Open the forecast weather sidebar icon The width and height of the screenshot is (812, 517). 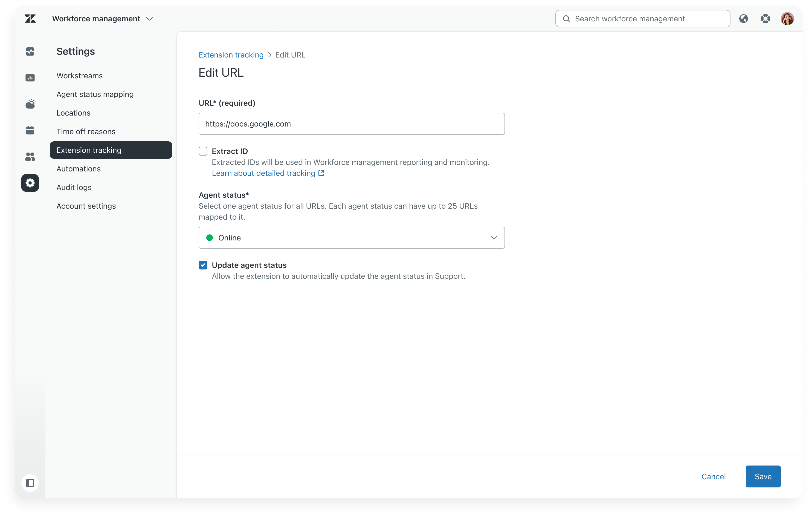tap(30, 104)
